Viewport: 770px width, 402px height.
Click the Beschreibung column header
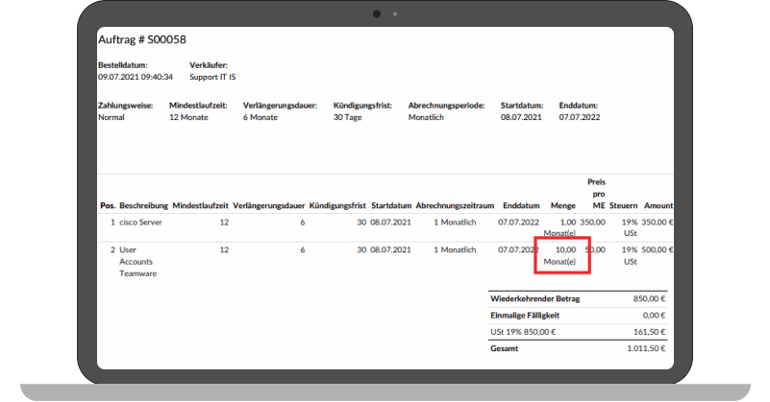143,205
